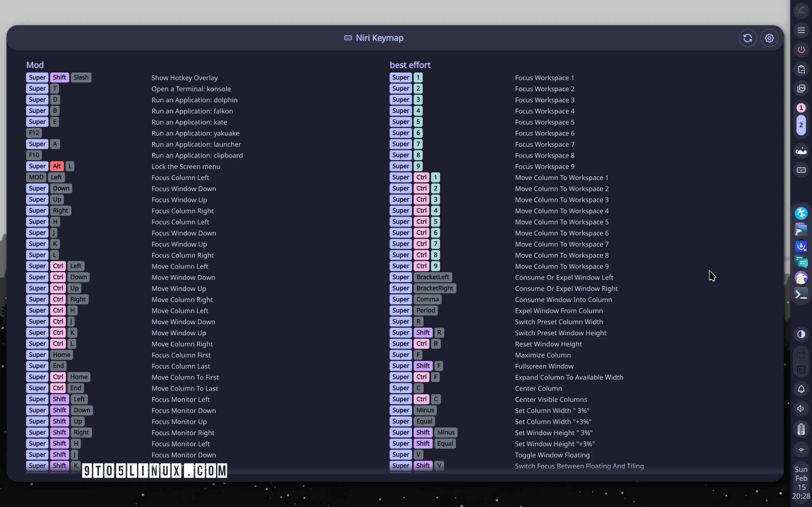Toggle the notification bell icon
This screenshot has height=507, width=812.
[x=801, y=389]
